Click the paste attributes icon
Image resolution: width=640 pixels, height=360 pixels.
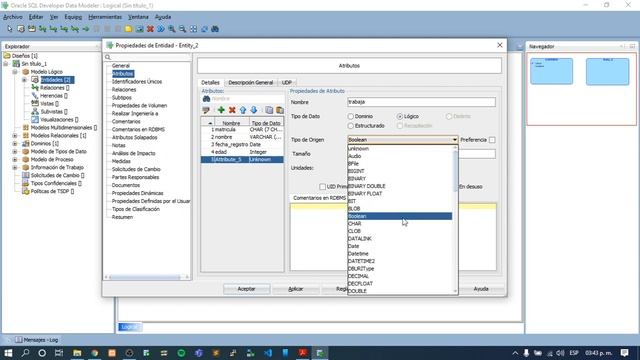[280, 110]
